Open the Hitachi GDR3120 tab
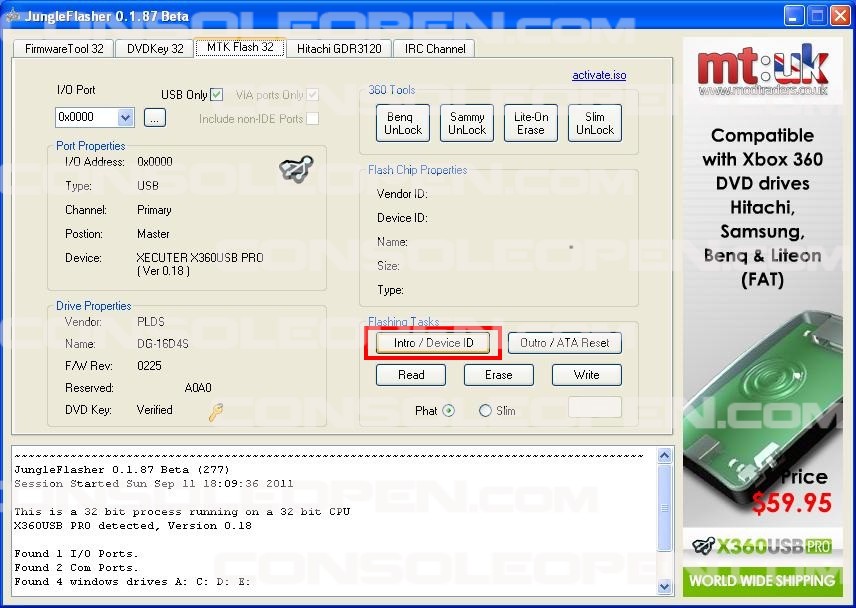Image resolution: width=856 pixels, height=608 pixels. [339, 49]
